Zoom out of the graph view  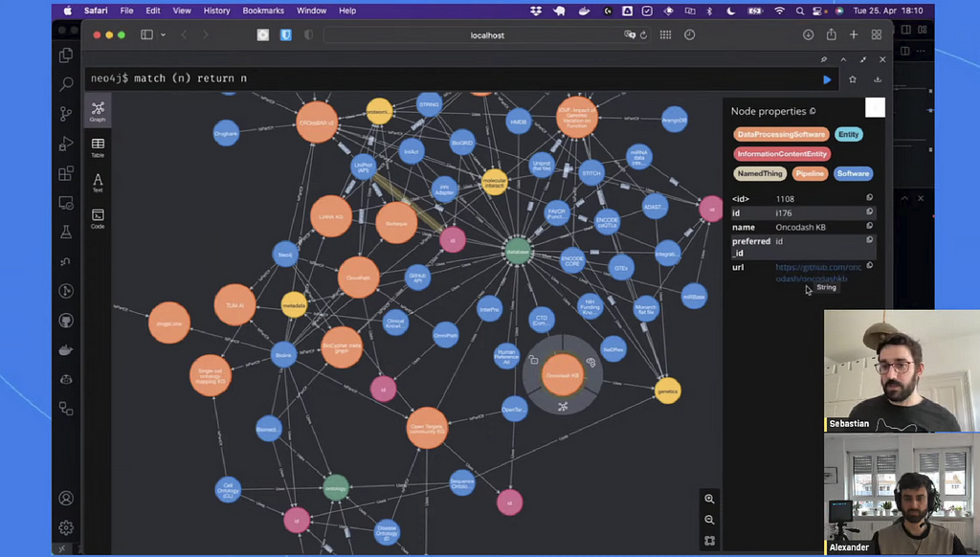[x=709, y=520]
